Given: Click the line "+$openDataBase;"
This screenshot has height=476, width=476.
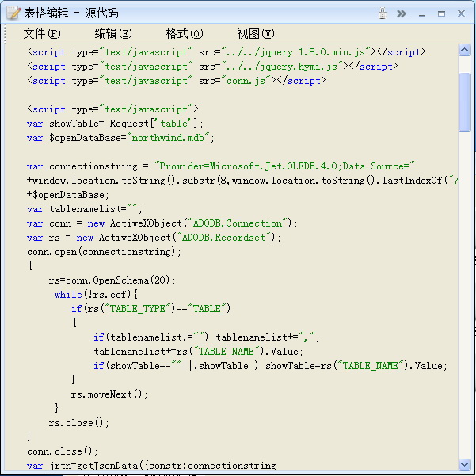Looking at the screenshot, I should (67, 195).
